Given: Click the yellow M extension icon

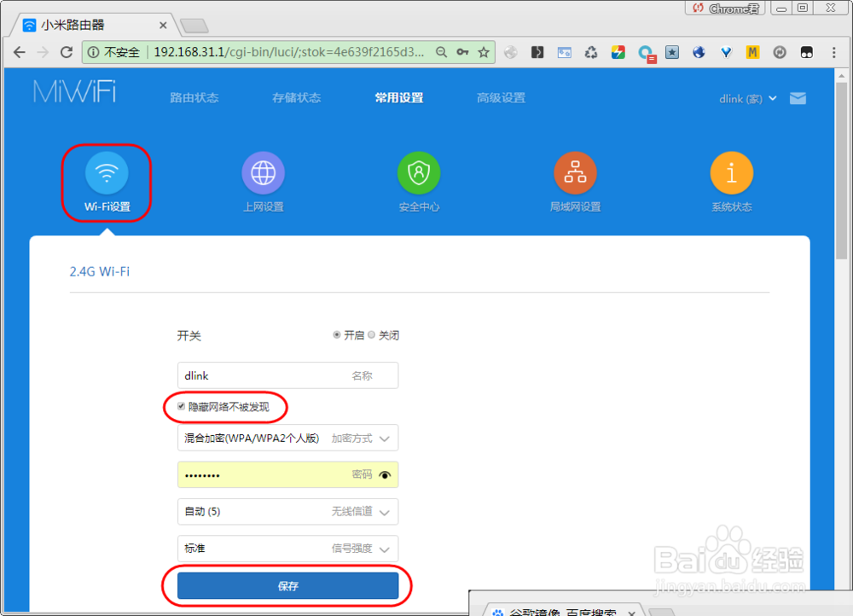Looking at the screenshot, I should click(x=752, y=52).
